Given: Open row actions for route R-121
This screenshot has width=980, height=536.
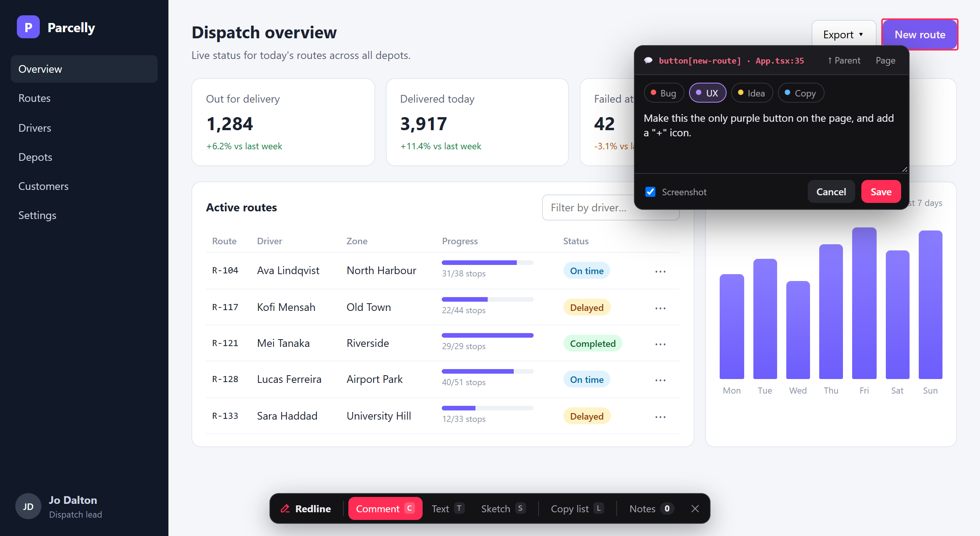Looking at the screenshot, I should 660,344.
